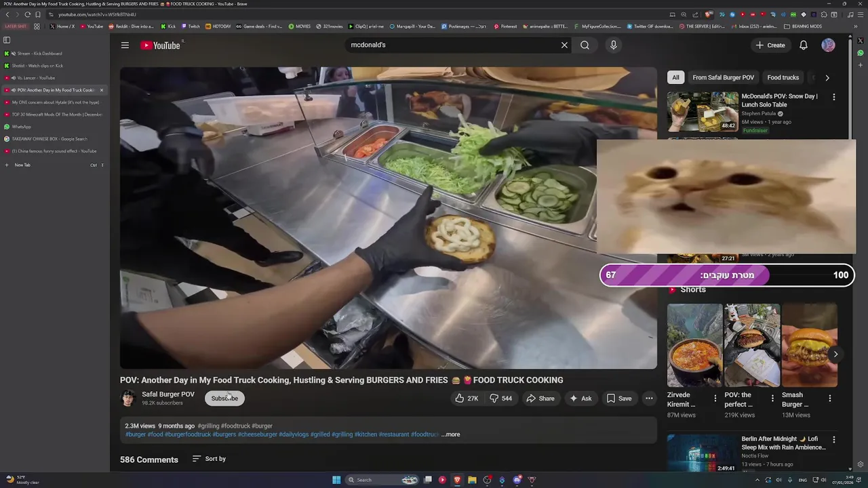The image size is (868, 488).
Task: Dislike the video with thumbs-down
Action: click(501, 399)
